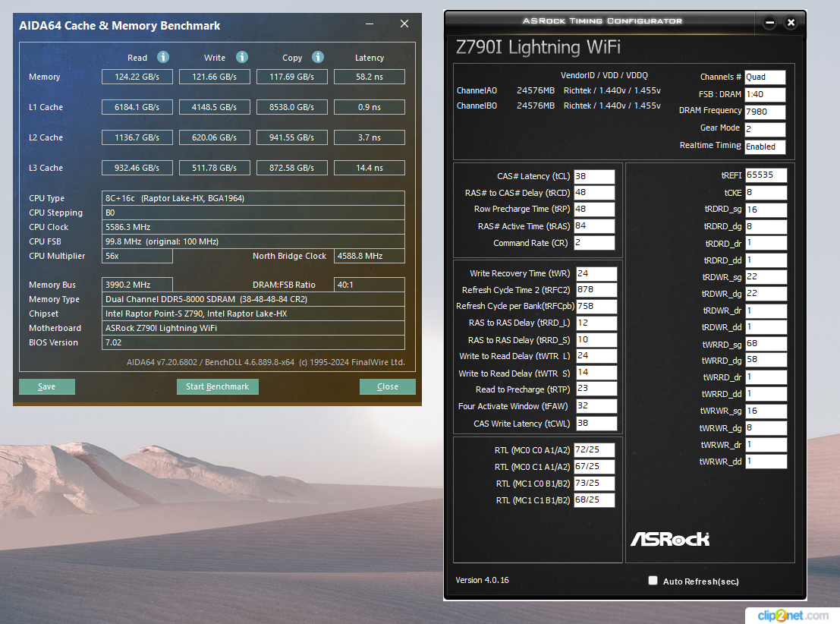Close the ASRock Timing Configurator window
840x624 pixels.
pyautogui.click(x=791, y=23)
